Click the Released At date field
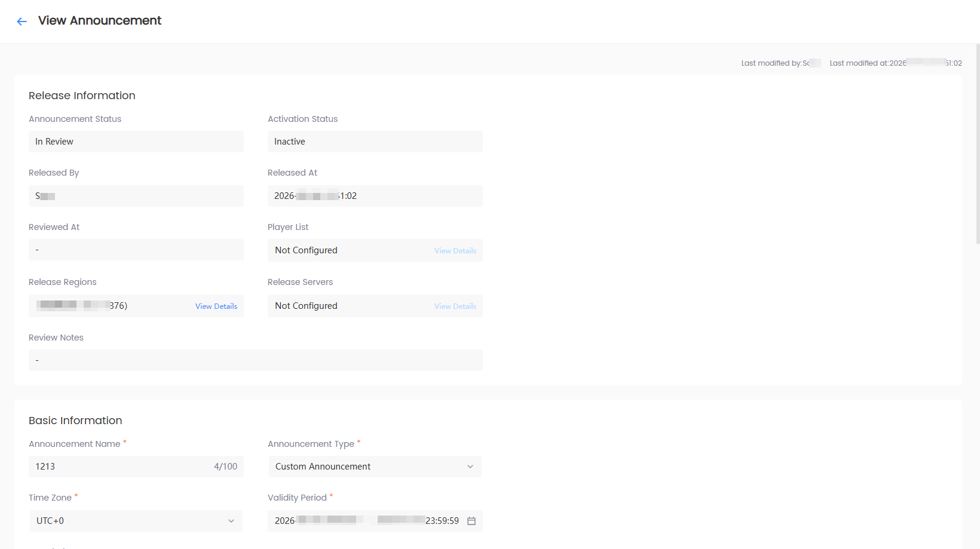The image size is (980, 549). [x=375, y=196]
